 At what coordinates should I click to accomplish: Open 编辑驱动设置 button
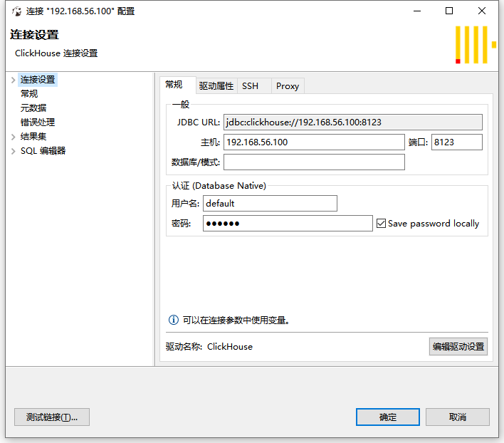(x=458, y=346)
